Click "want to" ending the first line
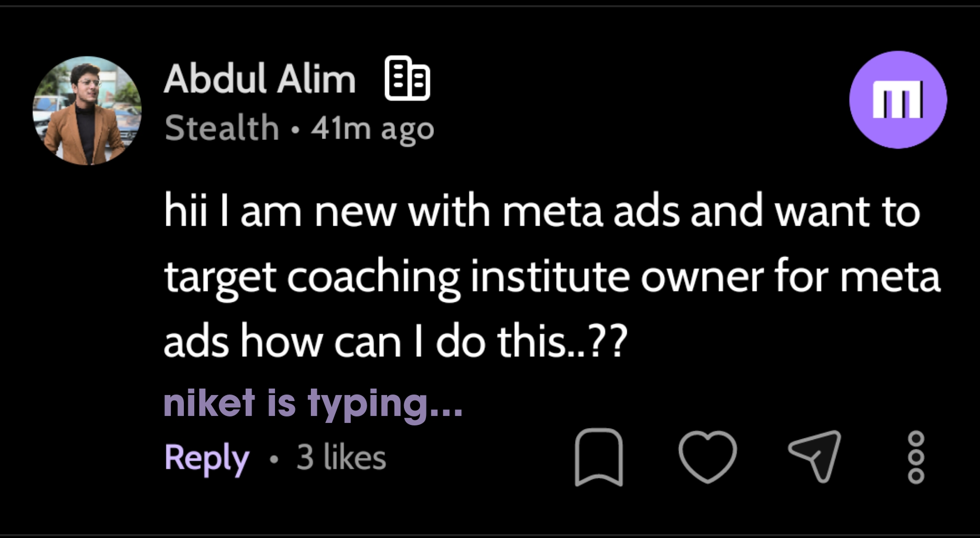 click(847, 212)
